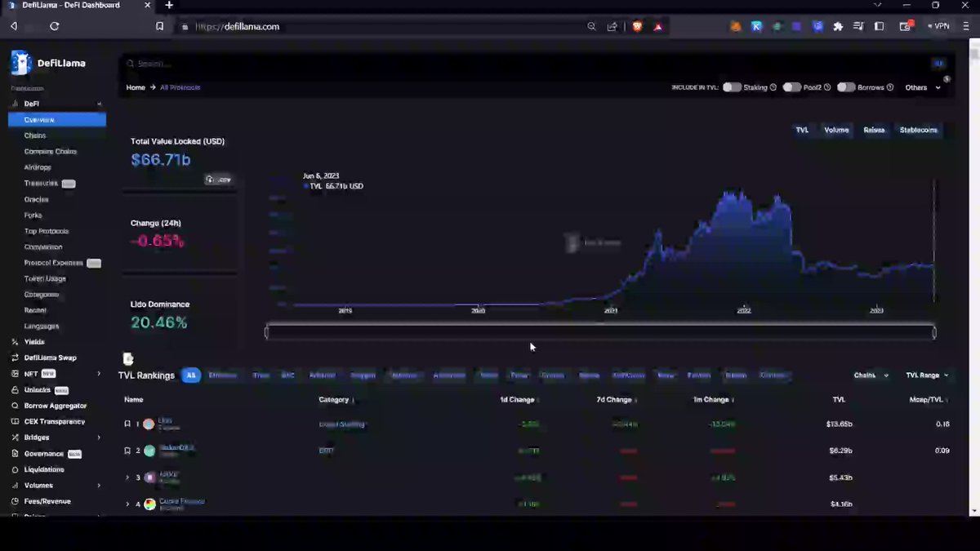Select the TVL chart tab
Image resolution: width=980 pixels, height=551 pixels.
click(x=802, y=130)
